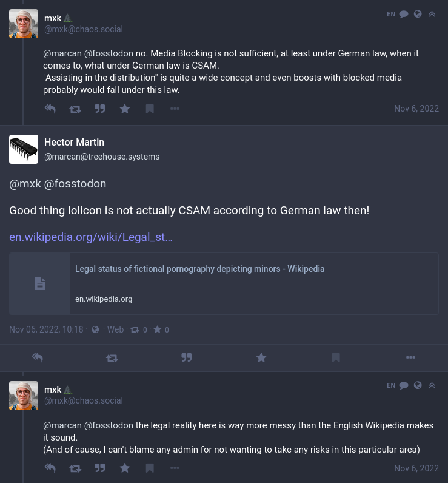Viewport: 448px width, 483px height.
Task: Collapse mxk's first post with double chevron
Action: coord(432,14)
